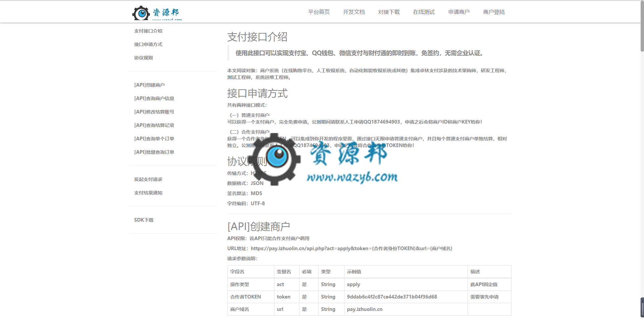Click the example value cell apply

click(x=406, y=284)
